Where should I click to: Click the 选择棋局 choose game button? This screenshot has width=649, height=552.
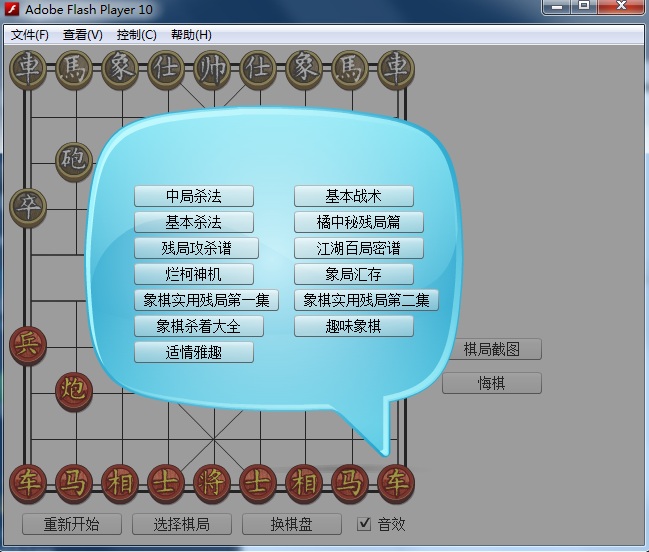click(182, 524)
